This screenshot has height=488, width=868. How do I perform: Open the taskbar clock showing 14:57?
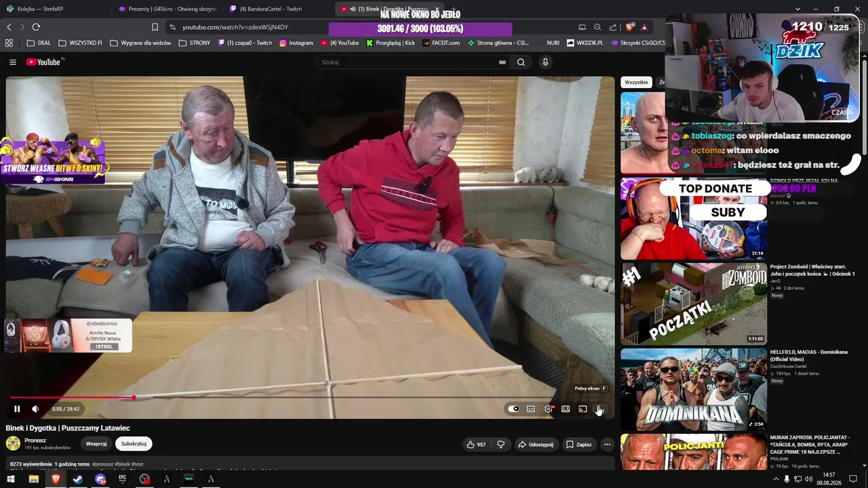point(829,479)
